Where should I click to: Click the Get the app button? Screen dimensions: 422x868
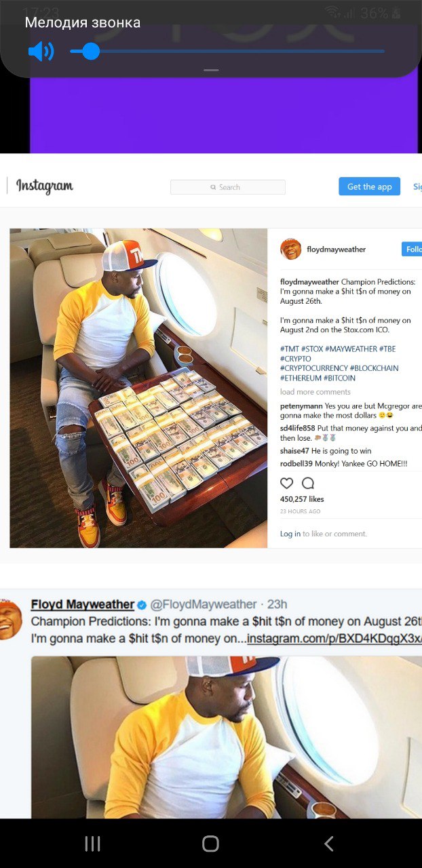(x=370, y=186)
